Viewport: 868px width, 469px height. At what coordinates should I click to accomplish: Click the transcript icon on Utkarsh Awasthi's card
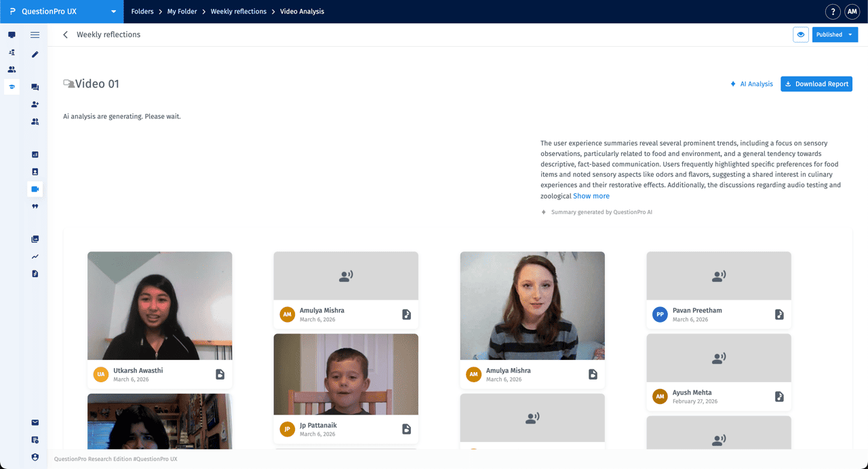click(220, 374)
